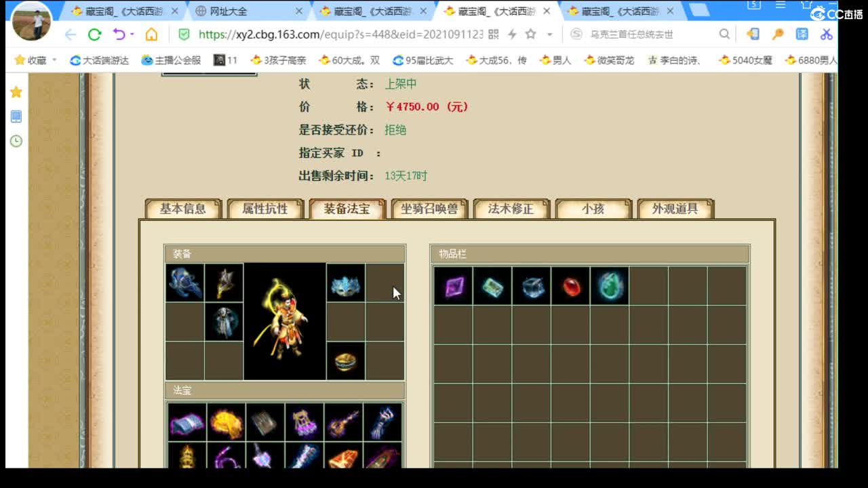
Task: Click the price text ￥4750.00 (元)
Action: 427,106
